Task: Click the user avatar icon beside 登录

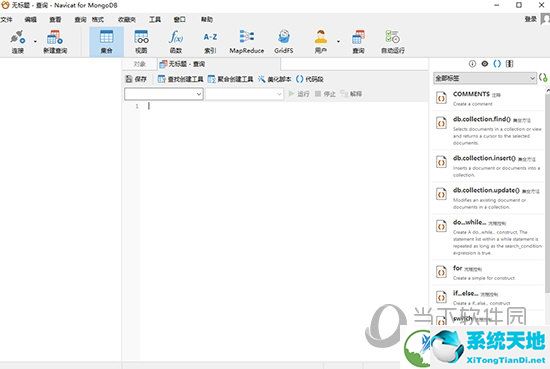Action: tap(545, 19)
